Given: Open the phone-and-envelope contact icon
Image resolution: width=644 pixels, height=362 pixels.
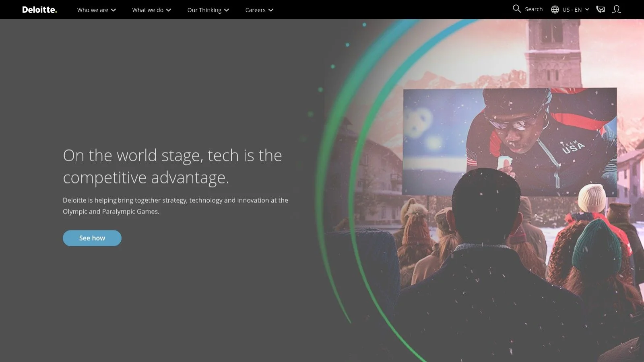Looking at the screenshot, I should pyautogui.click(x=600, y=9).
